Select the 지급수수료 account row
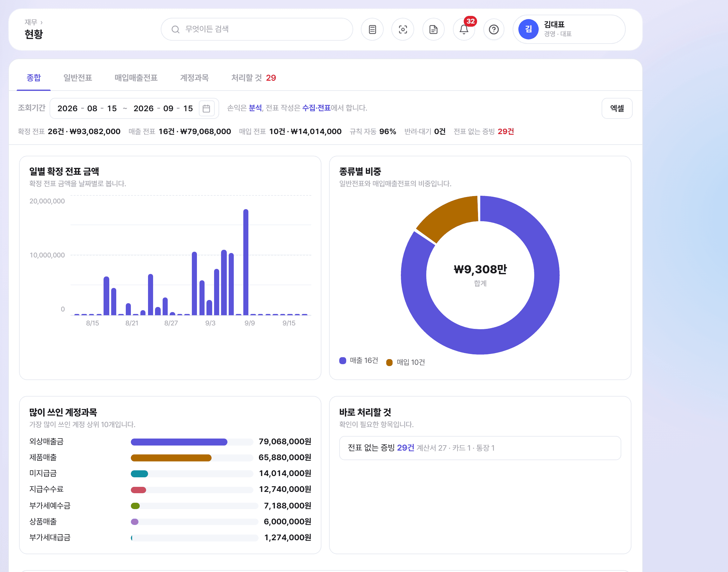The image size is (728, 572). click(170, 489)
